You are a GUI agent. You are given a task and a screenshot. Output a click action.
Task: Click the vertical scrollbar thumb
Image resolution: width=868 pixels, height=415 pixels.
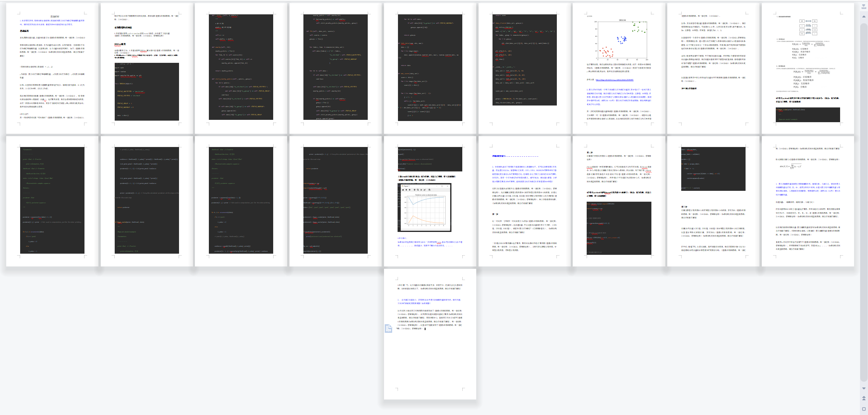864,202
